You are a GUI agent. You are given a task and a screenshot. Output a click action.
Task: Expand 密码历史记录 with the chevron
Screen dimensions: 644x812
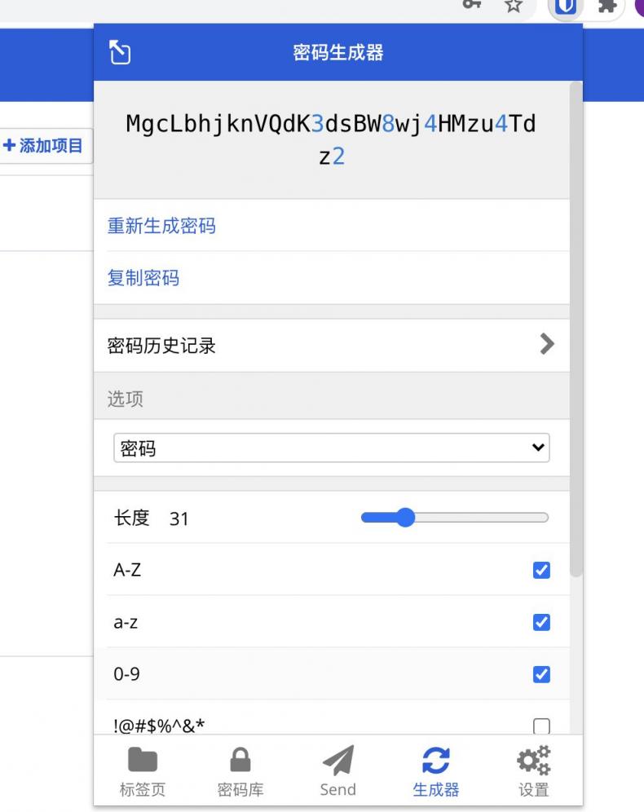pos(547,345)
